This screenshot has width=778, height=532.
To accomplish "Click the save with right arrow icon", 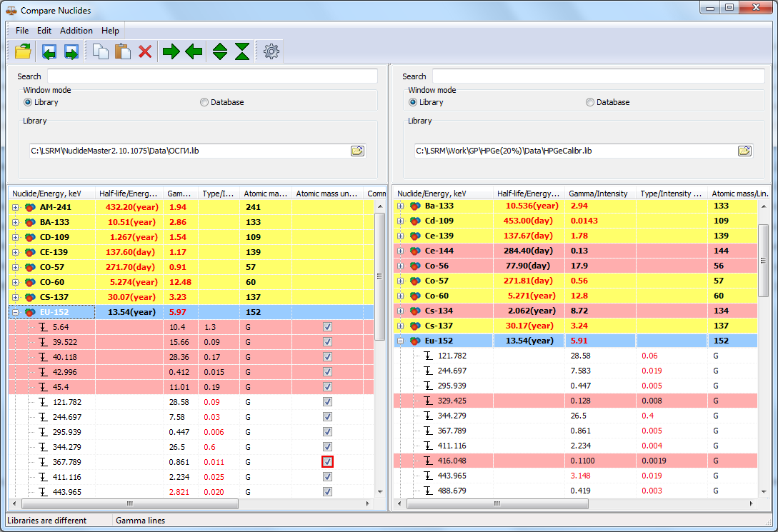I will [71, 51].
